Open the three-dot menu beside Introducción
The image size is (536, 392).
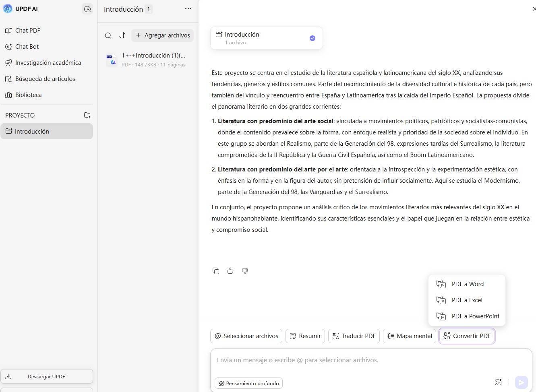pyautogui.click(x=188, y=9)
